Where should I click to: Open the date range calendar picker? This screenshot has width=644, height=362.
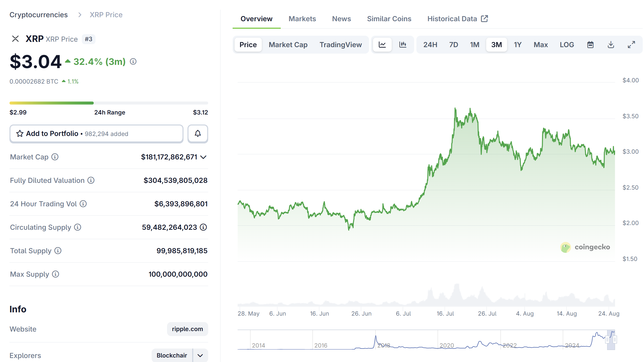[590, 44]
